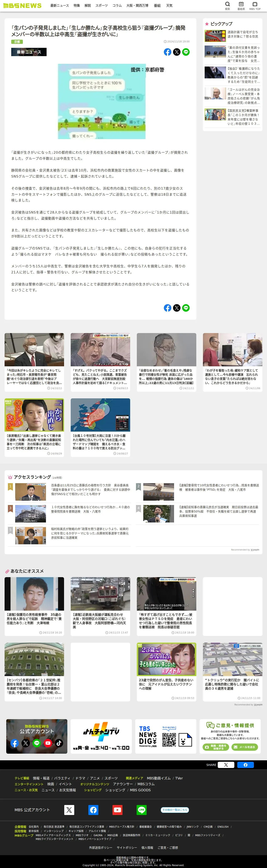Share on Facebook below the article text
The width and height of the screenshot is (267, 868).
[x=168, y=308]
